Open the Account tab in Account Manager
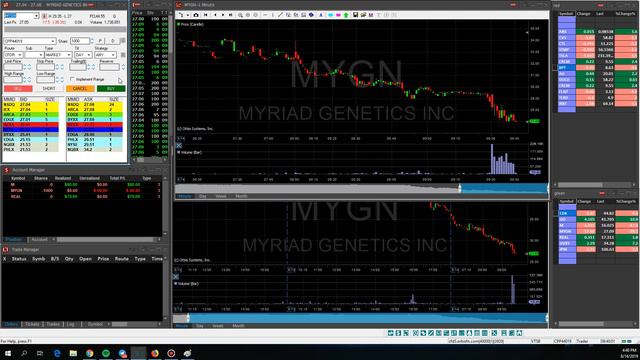 [40, 240]
